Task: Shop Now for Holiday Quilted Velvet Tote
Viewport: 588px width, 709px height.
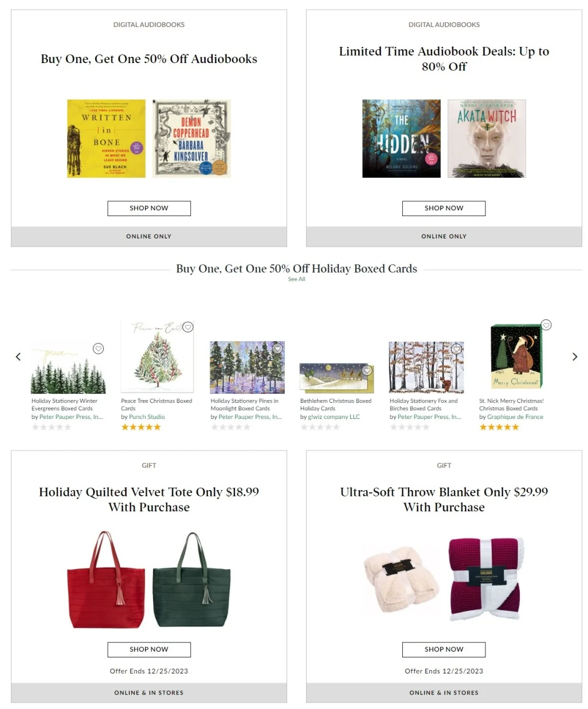Action: pyautogui.click(x=149, y=649)
